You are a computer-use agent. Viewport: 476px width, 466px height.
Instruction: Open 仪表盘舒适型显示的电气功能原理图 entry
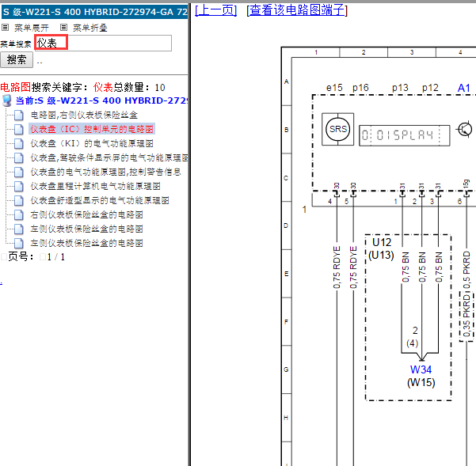[100, 200]
